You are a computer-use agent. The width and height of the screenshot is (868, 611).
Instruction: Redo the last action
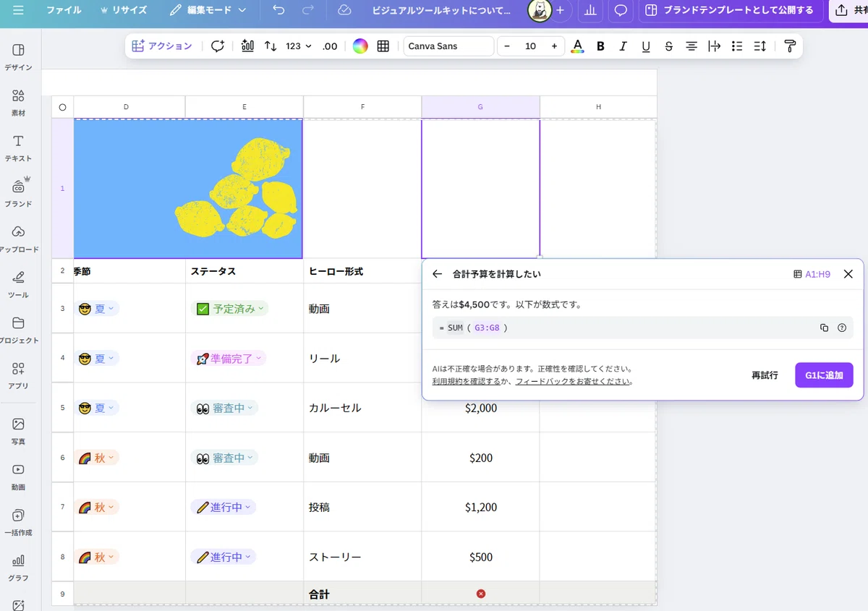307,10
